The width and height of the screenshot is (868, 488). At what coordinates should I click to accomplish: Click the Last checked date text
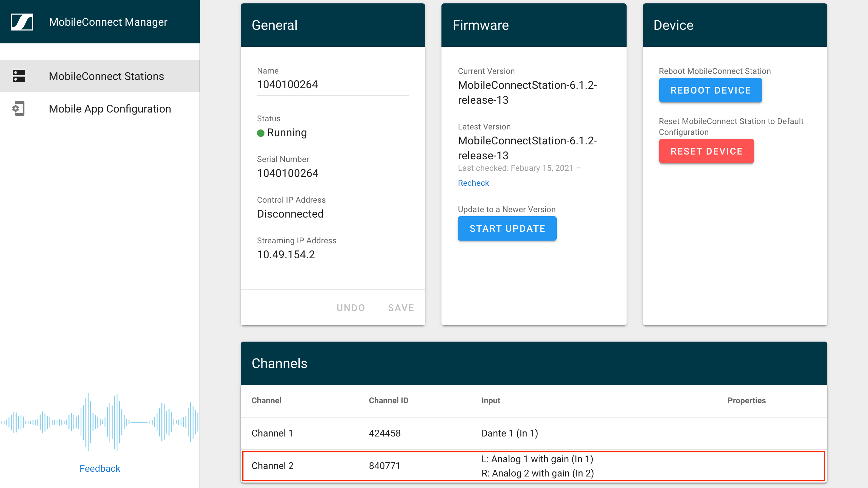[x=519, y=168]
